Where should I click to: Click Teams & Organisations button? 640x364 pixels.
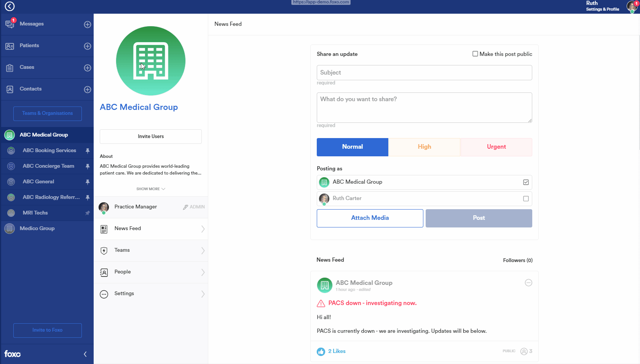tap(48, 114)
